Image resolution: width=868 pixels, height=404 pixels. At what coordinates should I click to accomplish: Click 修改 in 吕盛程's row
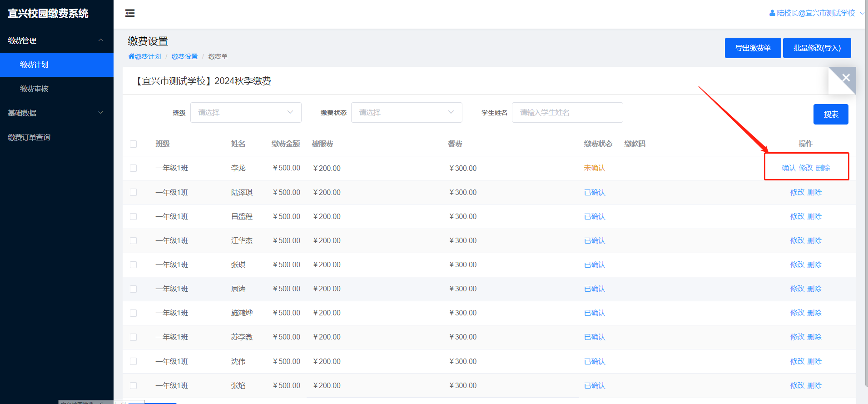click(x=797, y=216)
